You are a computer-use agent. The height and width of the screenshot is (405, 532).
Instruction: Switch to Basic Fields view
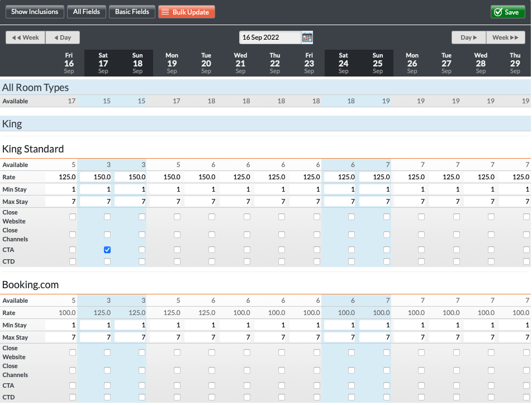tap(132, 12)
